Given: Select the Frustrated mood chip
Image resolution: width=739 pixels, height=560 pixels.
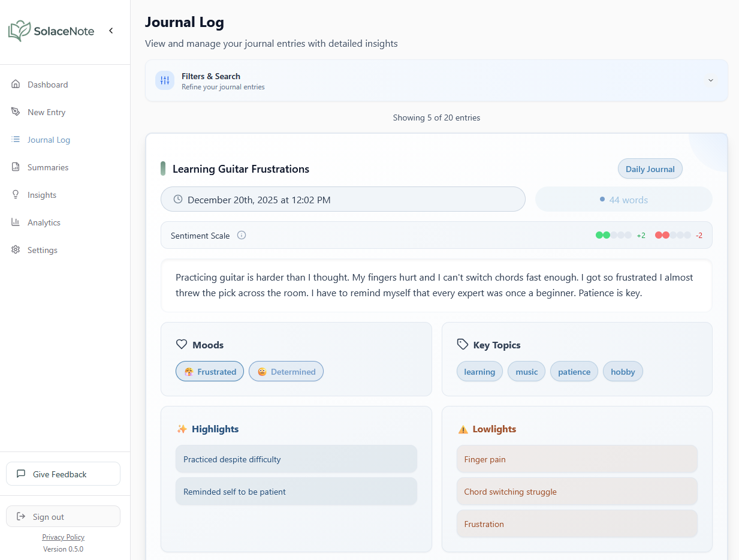Looking at the screenshot, I should tap(209, 371).
